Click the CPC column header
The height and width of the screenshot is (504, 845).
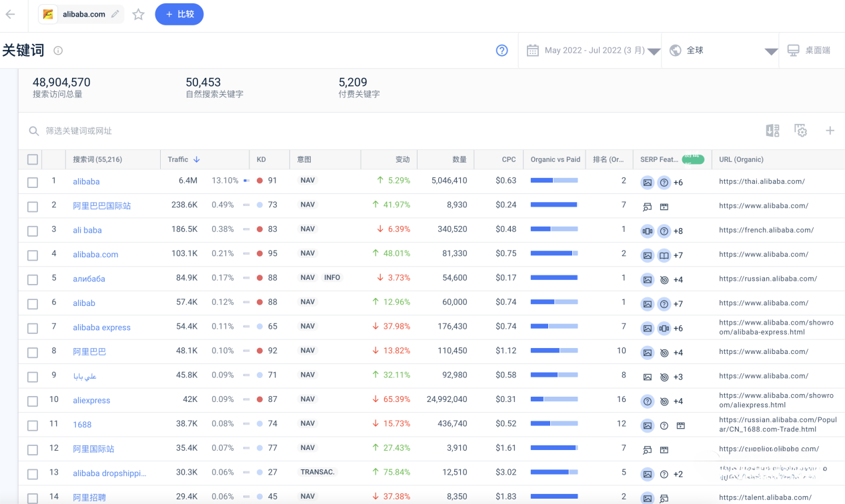click(x=509, y=159)
